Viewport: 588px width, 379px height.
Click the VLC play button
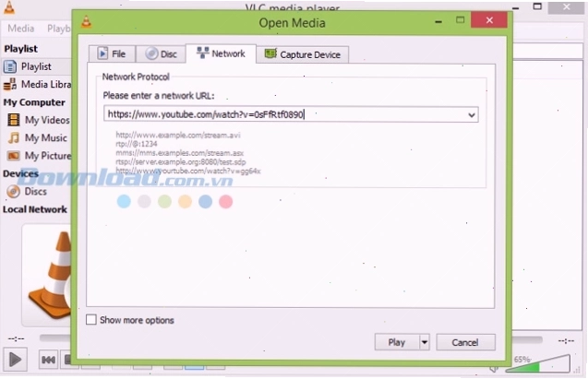click(15, 360)
